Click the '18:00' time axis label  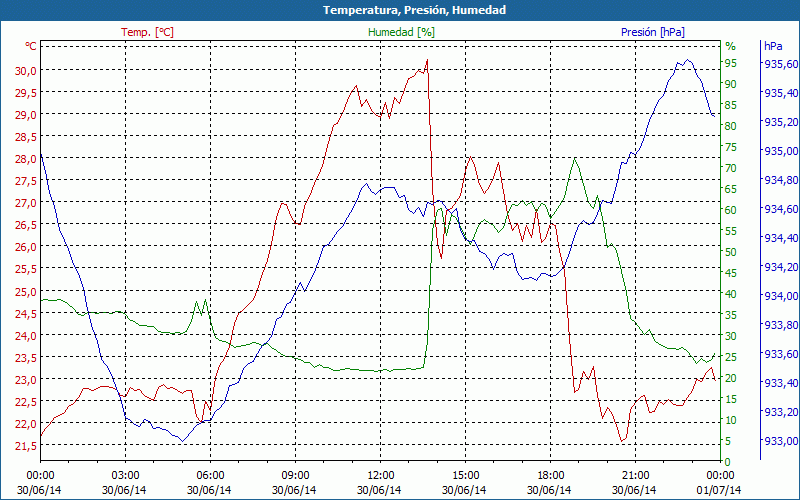(551, 476)
